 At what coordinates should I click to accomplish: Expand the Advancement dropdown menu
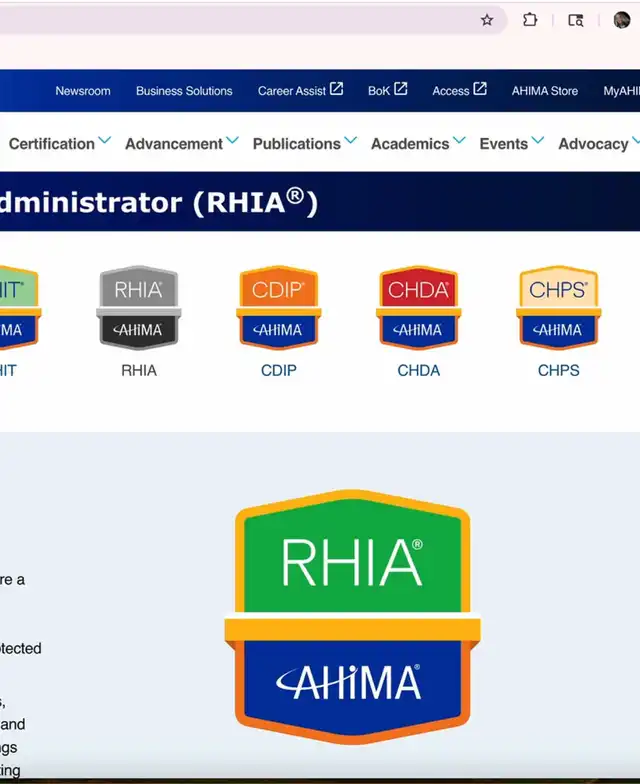(x=181, y=144)
